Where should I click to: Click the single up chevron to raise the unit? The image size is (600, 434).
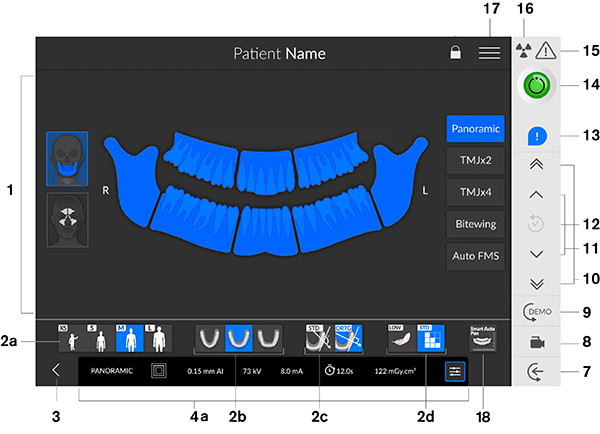[x=536, y=195]
